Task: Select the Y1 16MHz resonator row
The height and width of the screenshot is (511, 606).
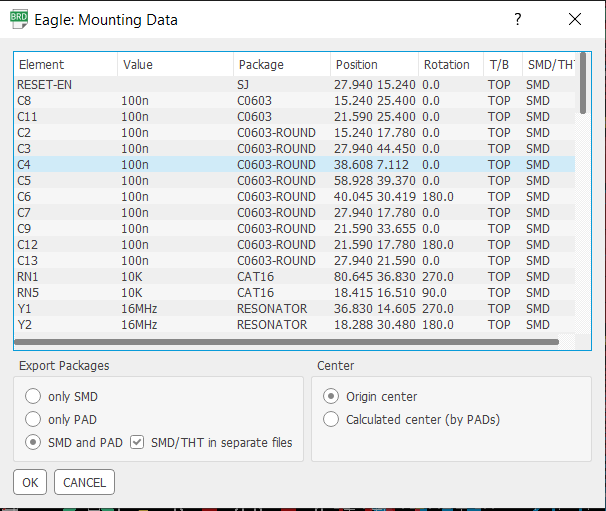Action: point(290,309)
